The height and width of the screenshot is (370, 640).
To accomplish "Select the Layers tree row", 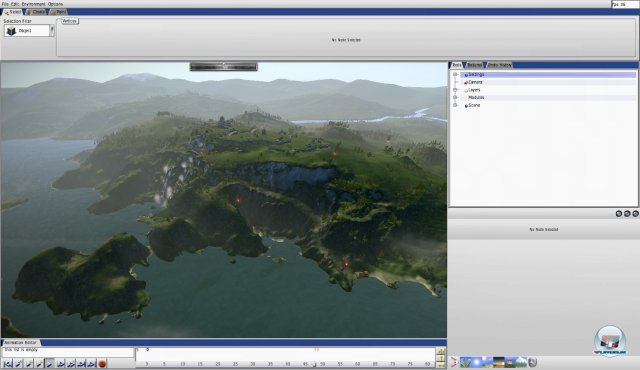I will click(x=548, y=90).
